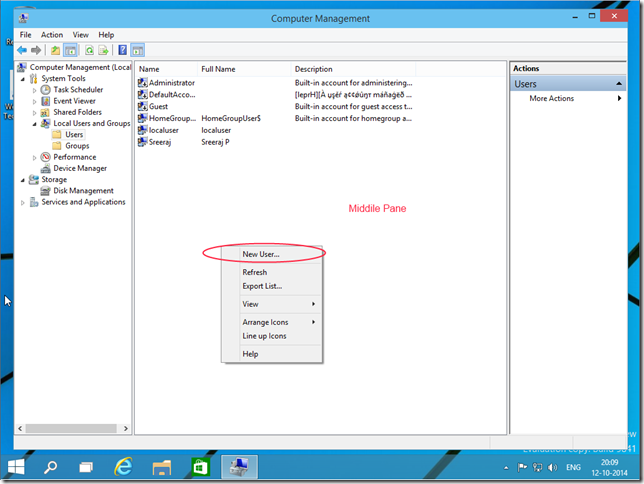The width and height of the screenshot is (644, 484).
Task: Click the Task Scheduler clock icon
Action: click(46, 90)
